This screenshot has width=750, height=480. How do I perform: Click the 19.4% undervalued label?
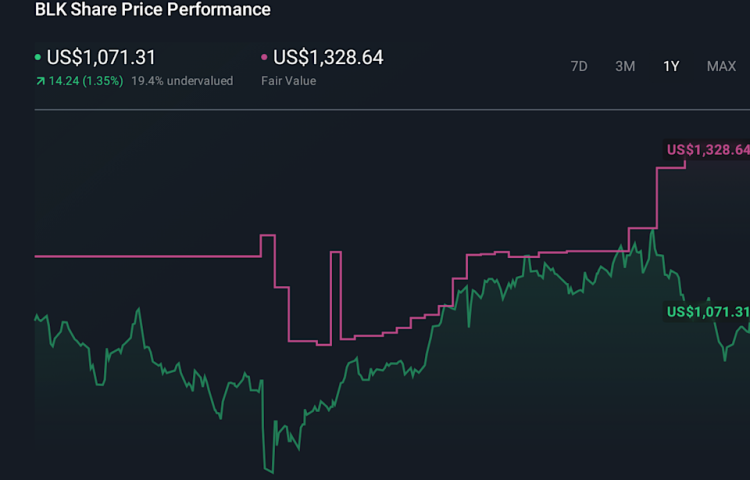(x=182, y=81)
